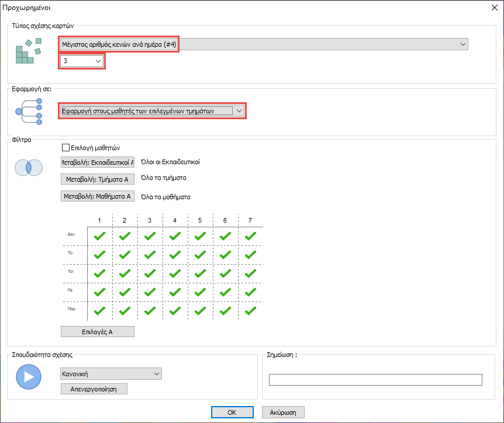Select the column 5 header in grid
This screenshot has width=504, height=423.
pyautogui.click(x=200, y=220)
